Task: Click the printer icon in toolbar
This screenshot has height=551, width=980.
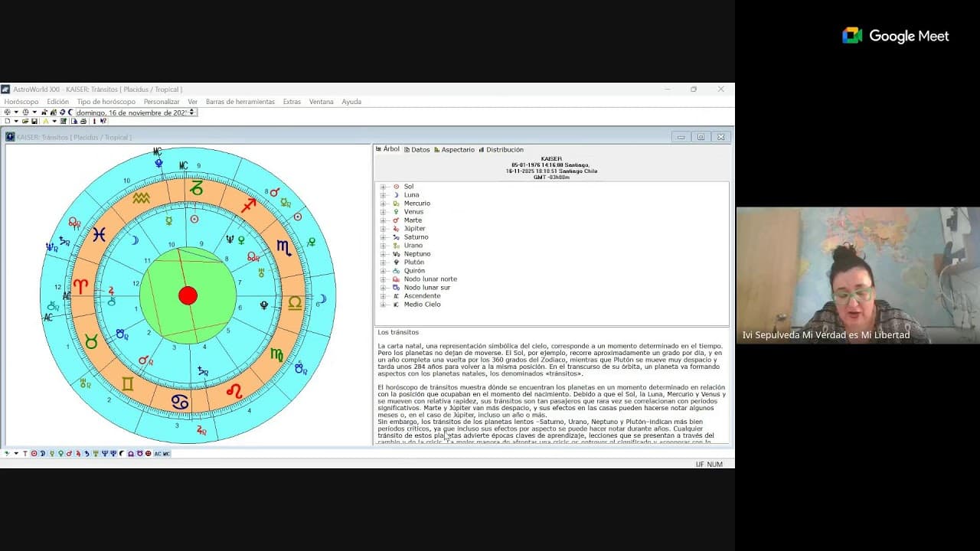Action: (83, 121)
